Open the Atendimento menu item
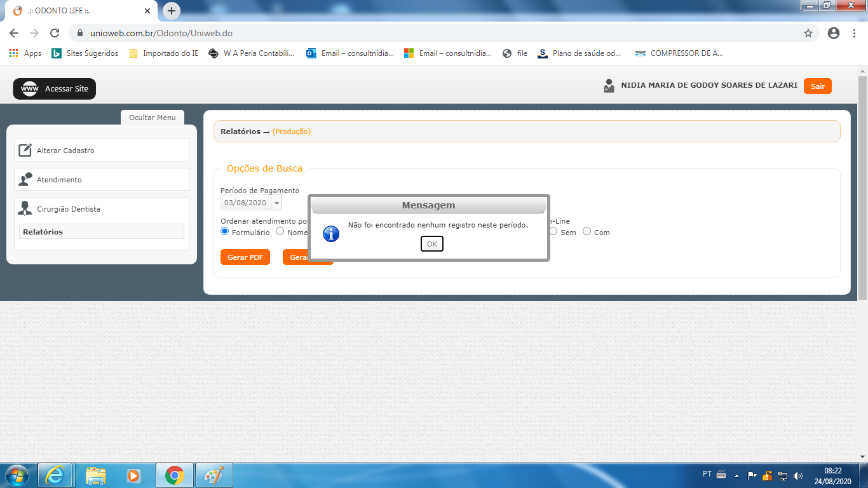The image size is (868, 488). (x=102, y=179)
